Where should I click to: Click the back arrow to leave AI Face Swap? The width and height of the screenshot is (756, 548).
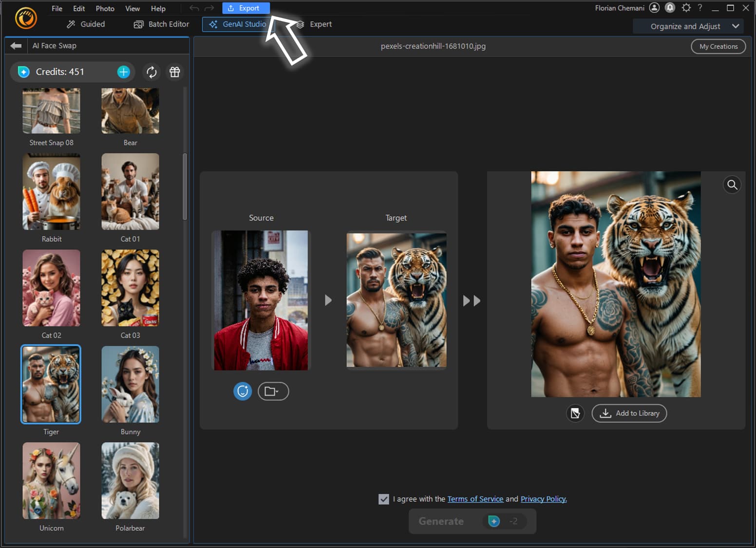pos(15,45)
